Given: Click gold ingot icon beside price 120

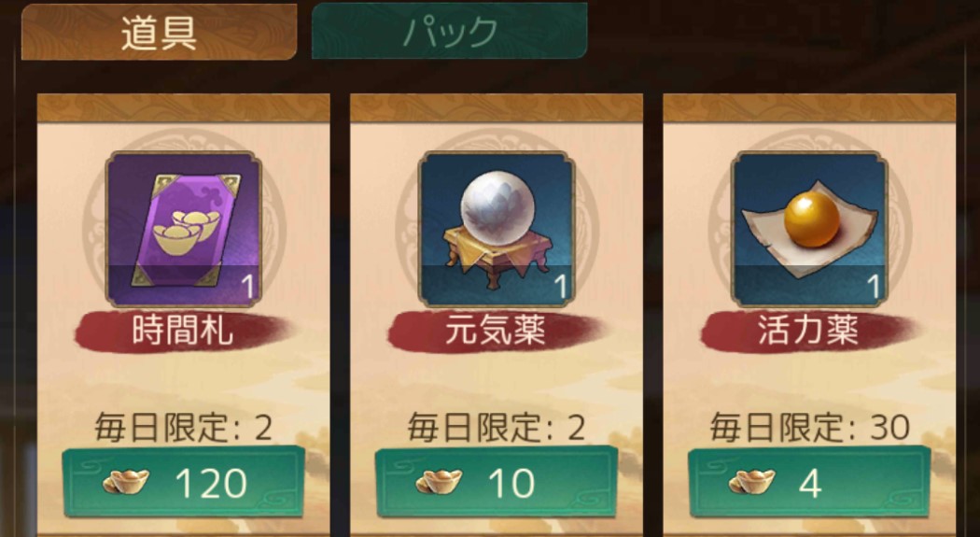Looking at the screenshot, I should (x=126, y=483).
